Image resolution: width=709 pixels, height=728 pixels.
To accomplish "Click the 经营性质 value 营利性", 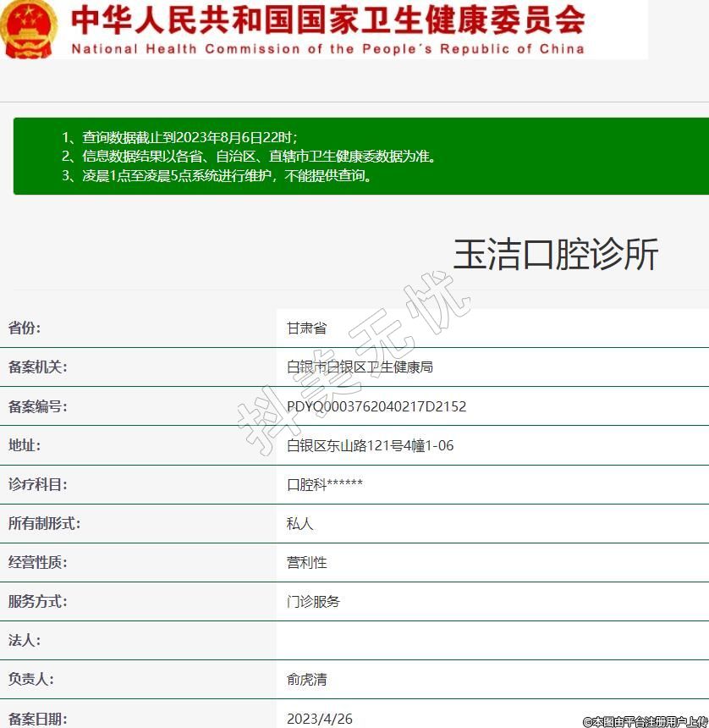I will tap(306, 563).
